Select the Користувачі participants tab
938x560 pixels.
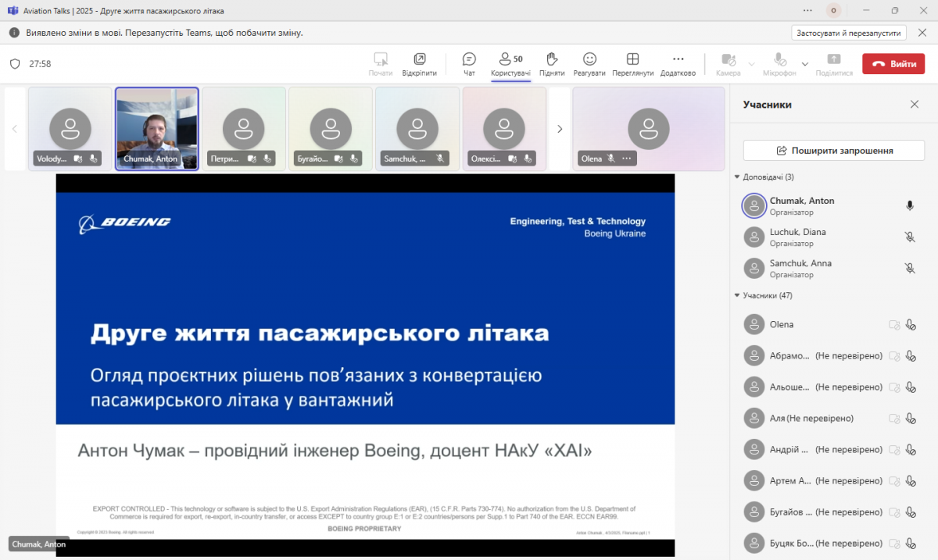511,63
